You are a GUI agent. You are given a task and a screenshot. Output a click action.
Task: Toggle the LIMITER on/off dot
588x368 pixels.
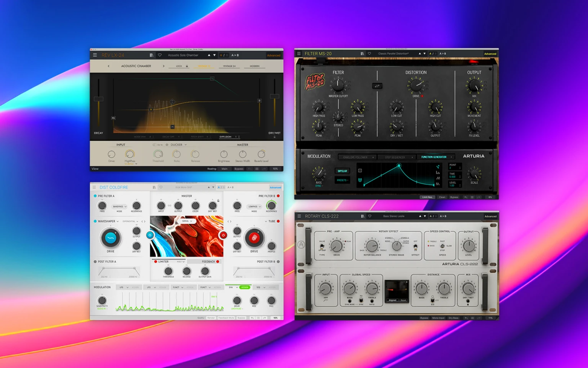155,262
